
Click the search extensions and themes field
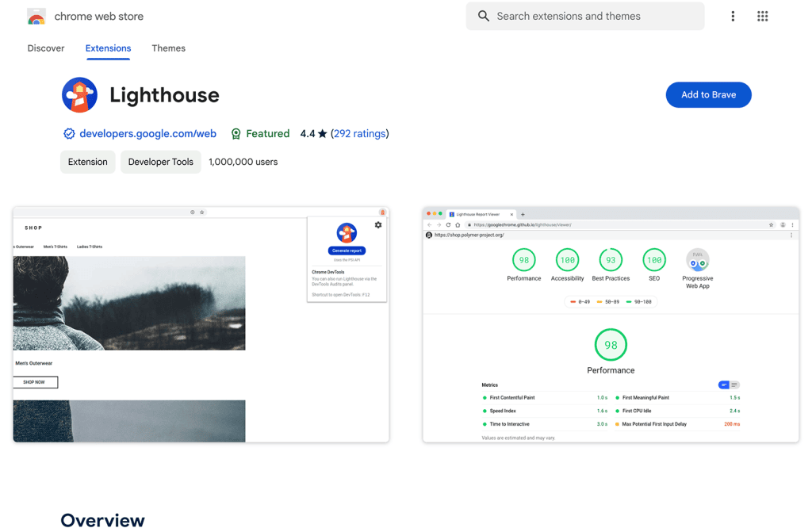(x=585, y=16)
